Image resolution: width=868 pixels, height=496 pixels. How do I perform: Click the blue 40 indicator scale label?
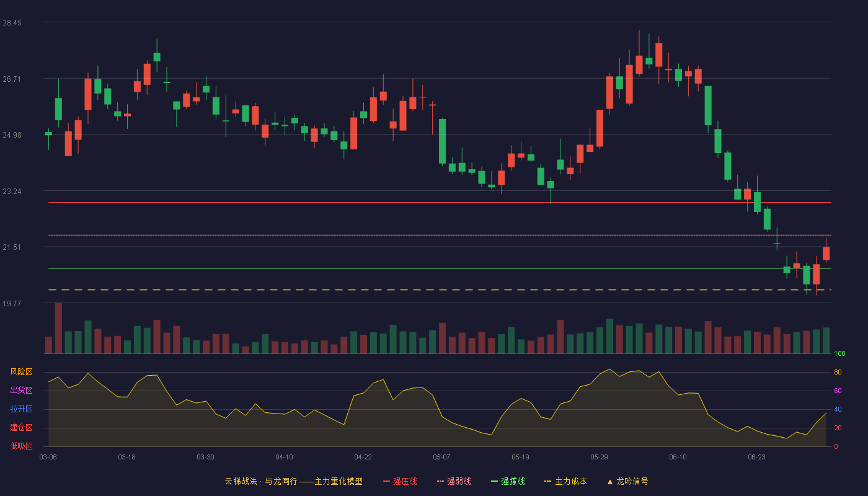pyautogui.click(x=838, y=409)
